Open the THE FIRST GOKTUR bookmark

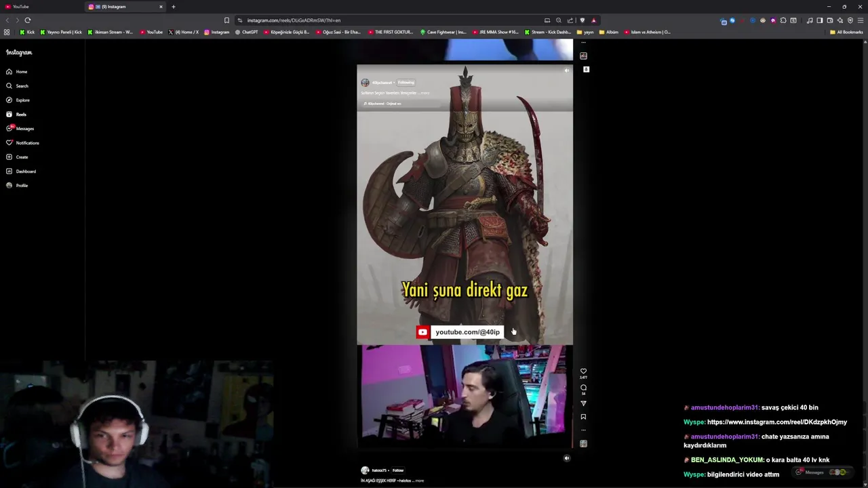(x=391, y=32)
